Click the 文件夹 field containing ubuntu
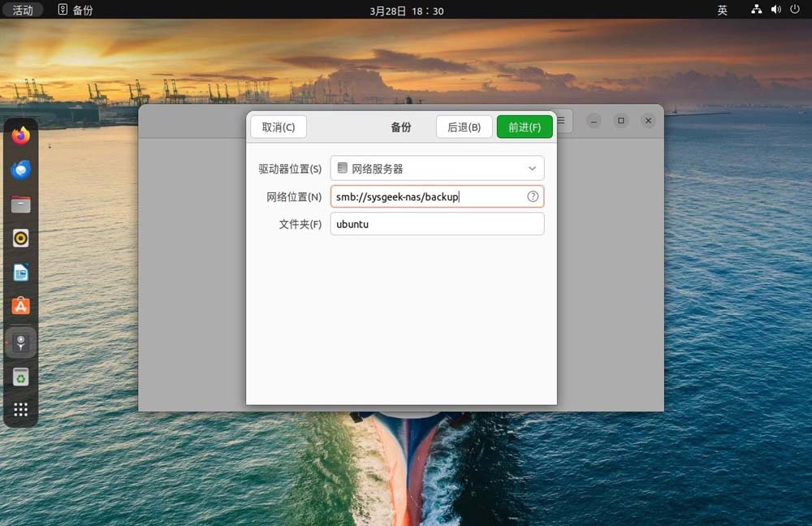Image resolution: width=812 pixels, height=526 pixels. 437,224
